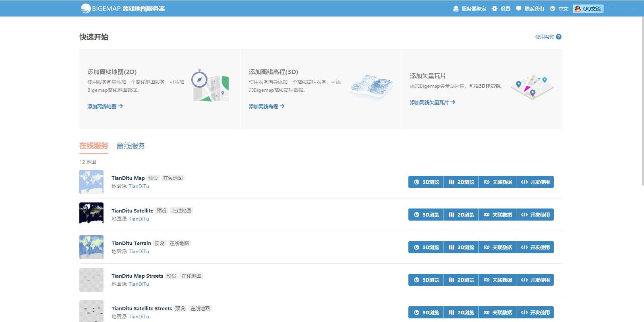The image size is (644, 322).
Task: Open the server binding (服务器绑定) option
Action: tap(470, 8)
